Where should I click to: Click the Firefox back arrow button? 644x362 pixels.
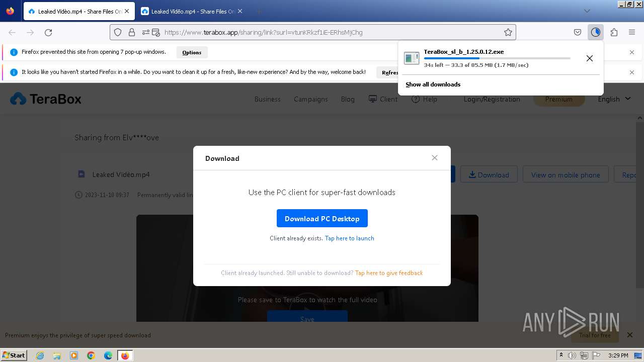coord(12,32)
